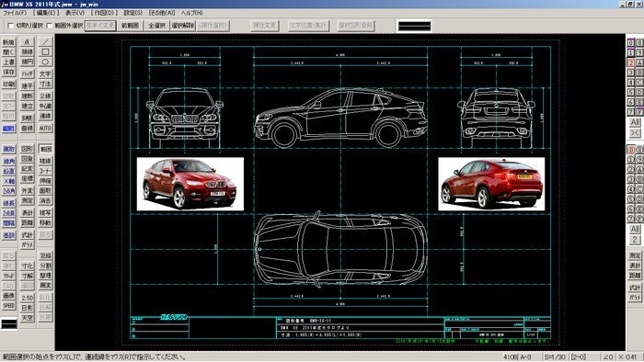Click the 新規 new file button
Screen dimensions: 644x362
(x=8, y=42)
